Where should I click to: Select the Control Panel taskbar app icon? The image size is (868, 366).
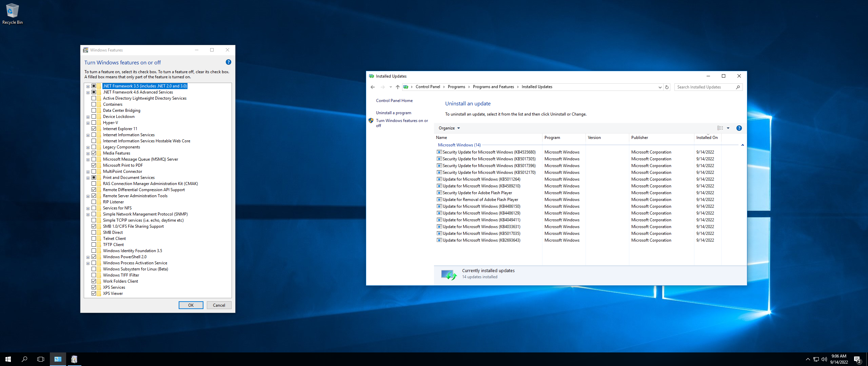click(58, 359)
